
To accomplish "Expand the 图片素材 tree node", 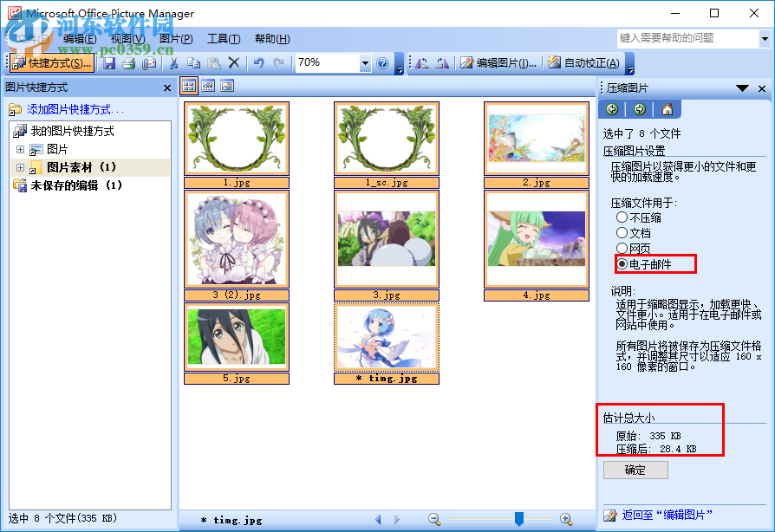I will (x=18, y=168).
